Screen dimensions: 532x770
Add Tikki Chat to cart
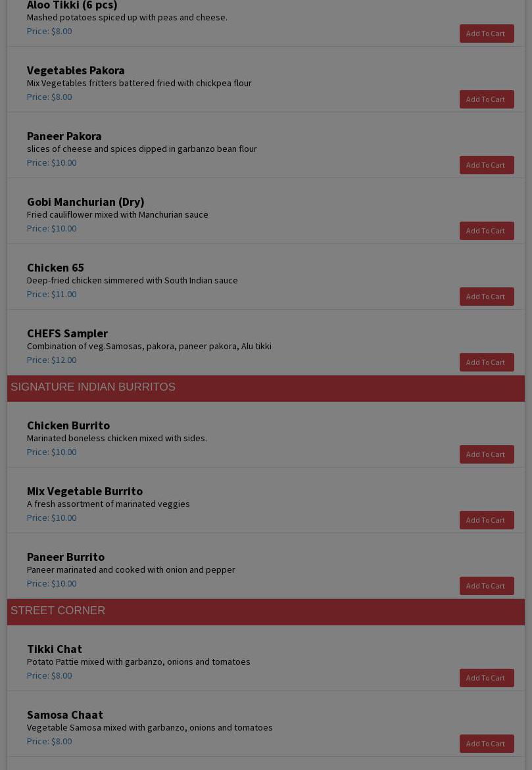(x=487, y=678)
